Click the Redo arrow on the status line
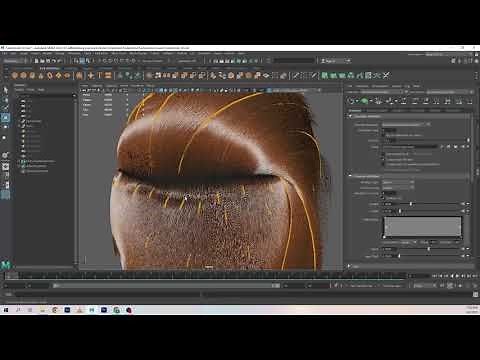The width and height of the screenshot is (480, 360). pos(60,61)
